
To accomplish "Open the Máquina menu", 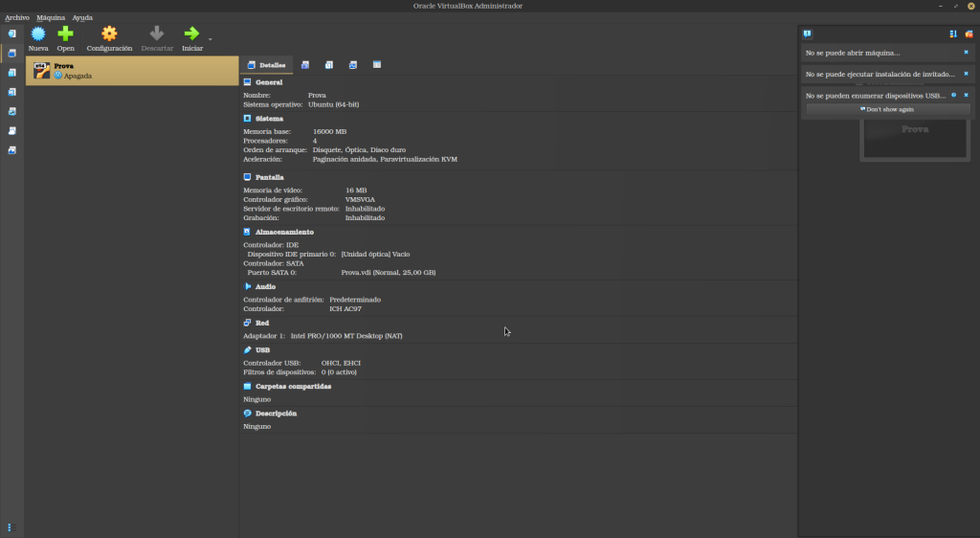I will coord(51,17).
